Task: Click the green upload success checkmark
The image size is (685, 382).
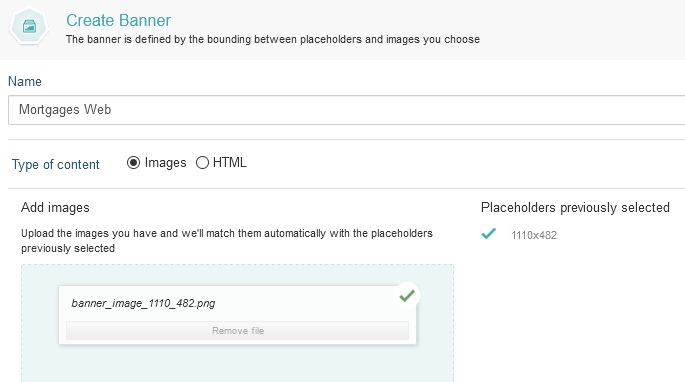Action: coord(407,296)
